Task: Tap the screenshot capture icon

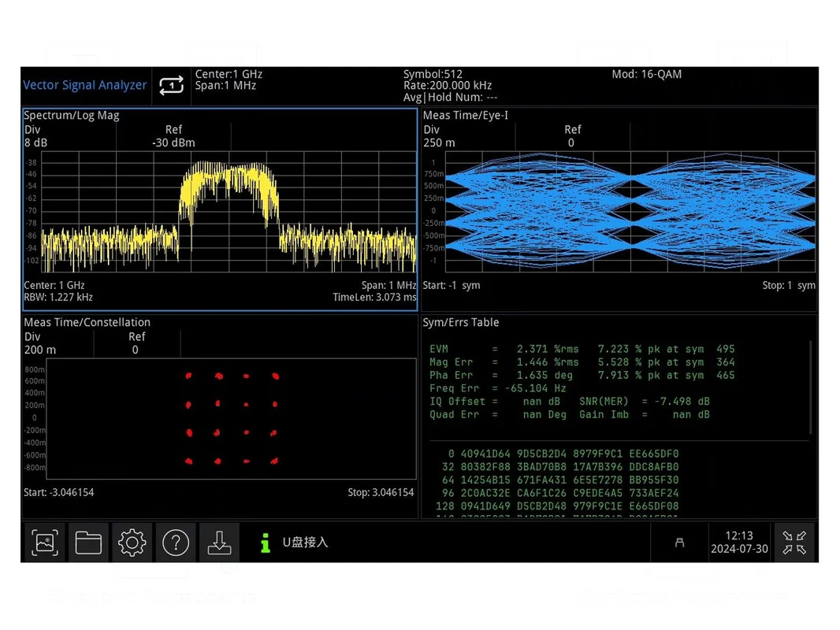Action: [45, 543]
